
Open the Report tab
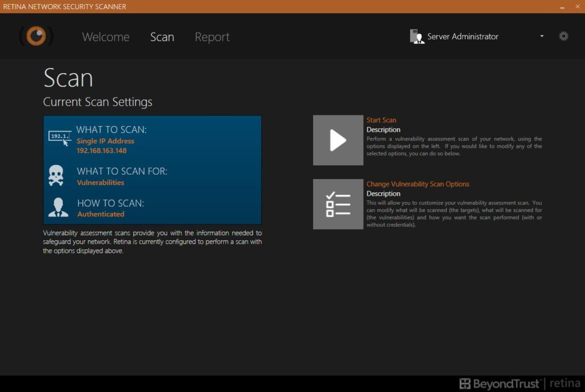[x=212, y=37]
